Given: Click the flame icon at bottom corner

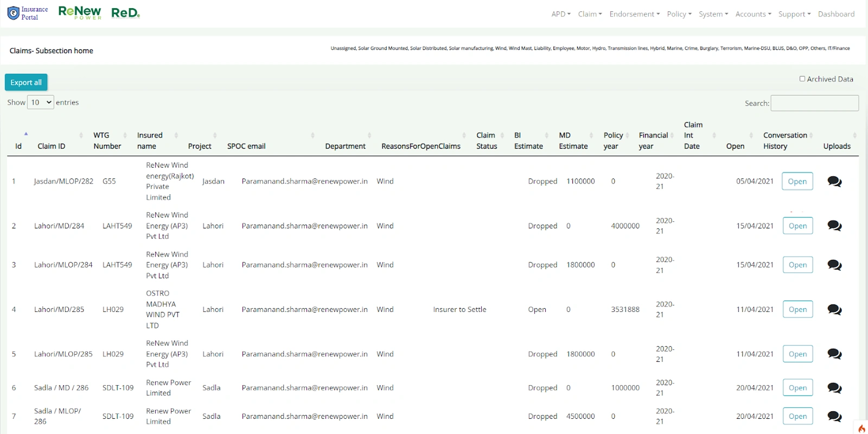Looking at the screenshot, I should pyautogui.click(x=861, y=428).
